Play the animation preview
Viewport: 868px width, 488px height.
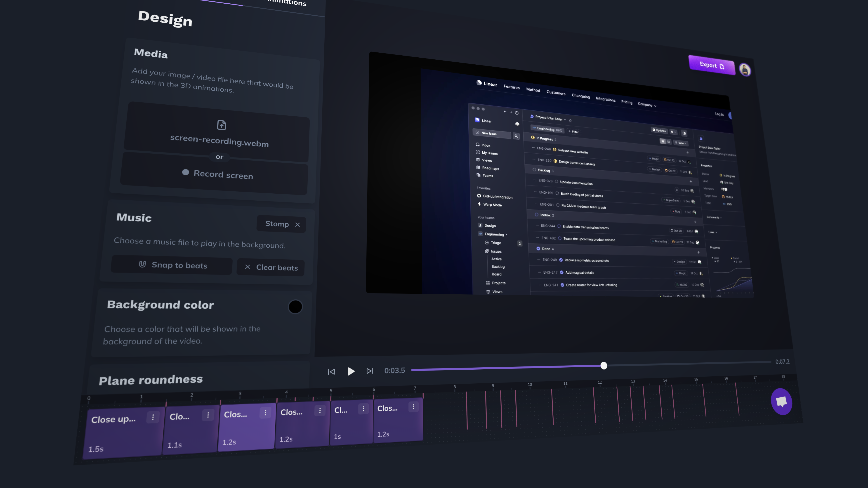pyautogui.click(x=351, y=371)
